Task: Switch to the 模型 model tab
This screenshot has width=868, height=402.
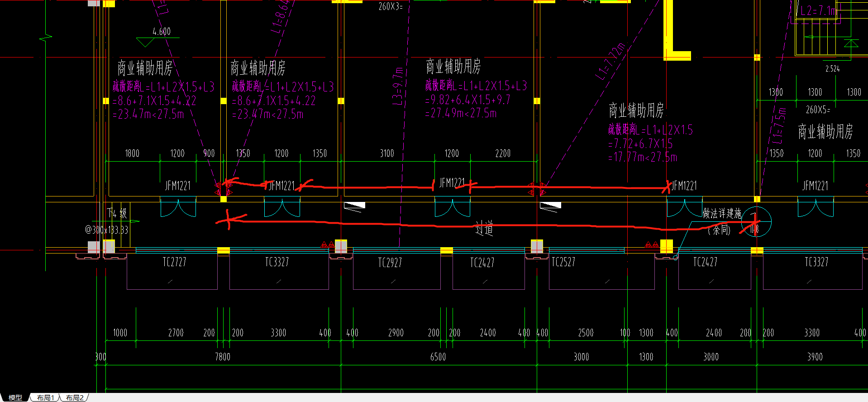Action: point(15,397)
